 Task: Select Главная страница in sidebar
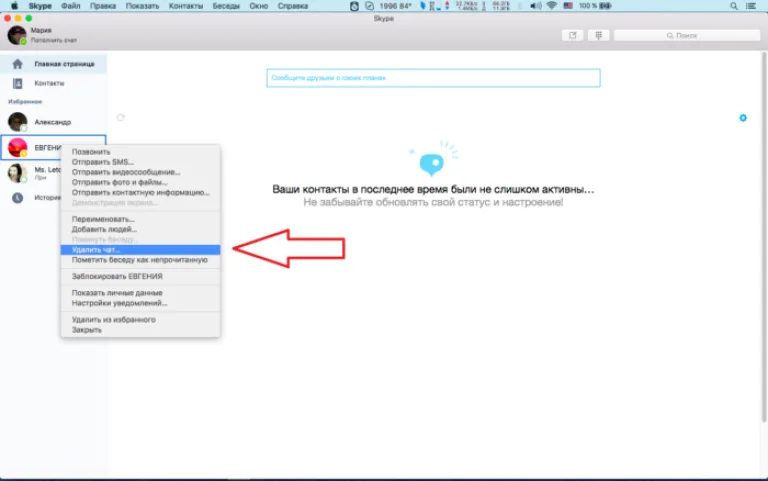[53, 64]
